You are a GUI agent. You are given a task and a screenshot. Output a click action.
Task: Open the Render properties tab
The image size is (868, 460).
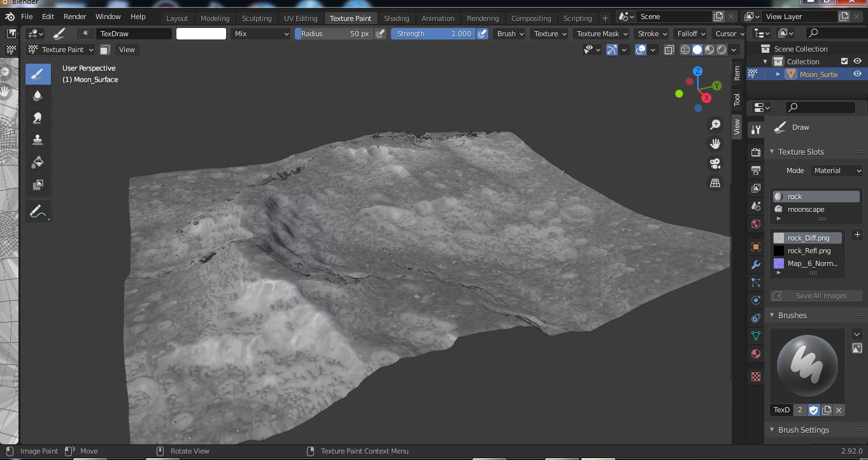[x=756, y=153]
